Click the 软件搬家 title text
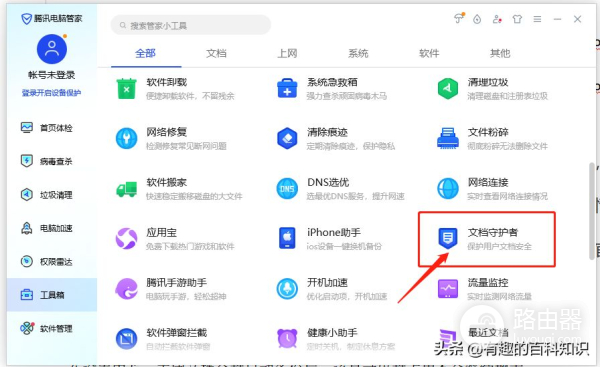 point(166,182)
